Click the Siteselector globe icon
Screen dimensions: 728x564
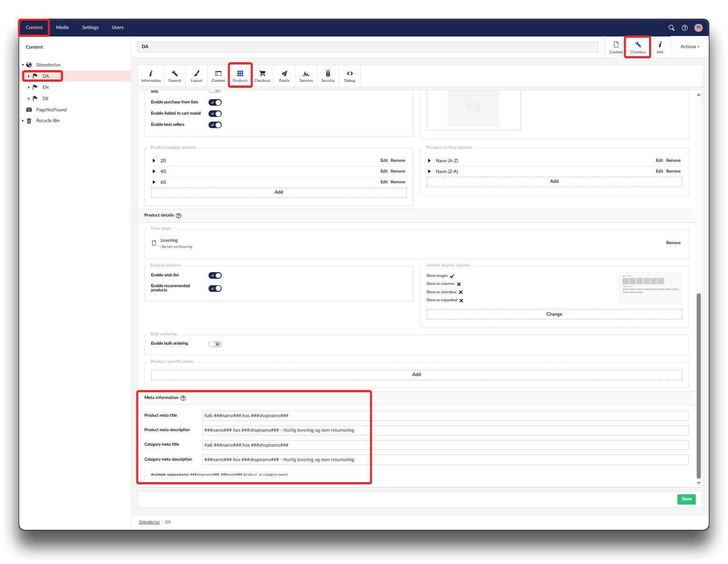[x=29, y=65]
